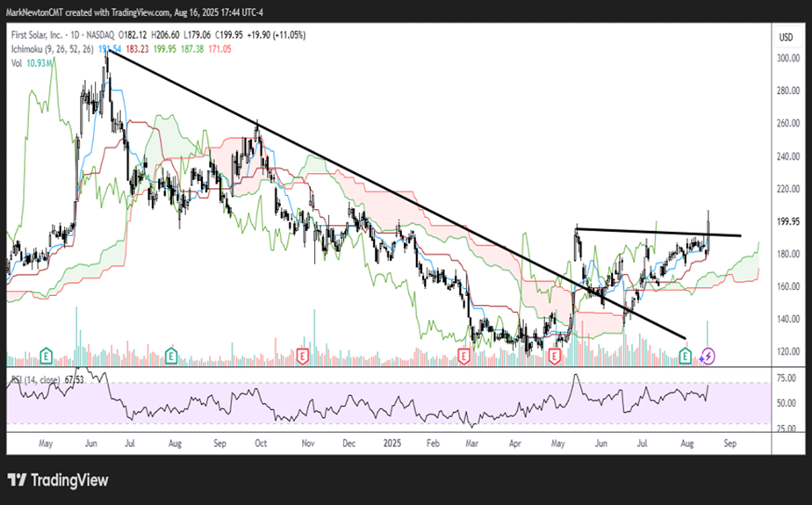Select the red earnings marker before March 2025
The width and height of the screenshot is (812, 505).
pos(464,356)
